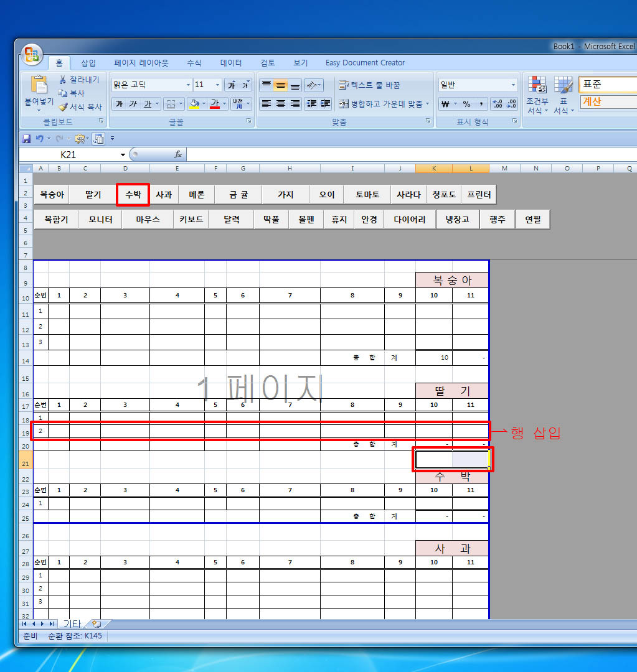This screenshot has width=637, height=672.
Task: Click the Format Painter (서식 복사) brush
Action: click(x=63, y=107)
